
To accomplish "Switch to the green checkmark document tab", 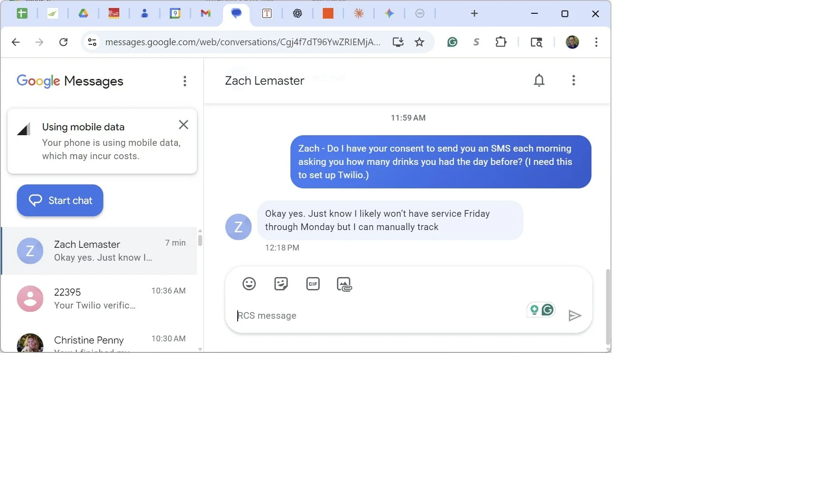I will (x=53, y=14).
